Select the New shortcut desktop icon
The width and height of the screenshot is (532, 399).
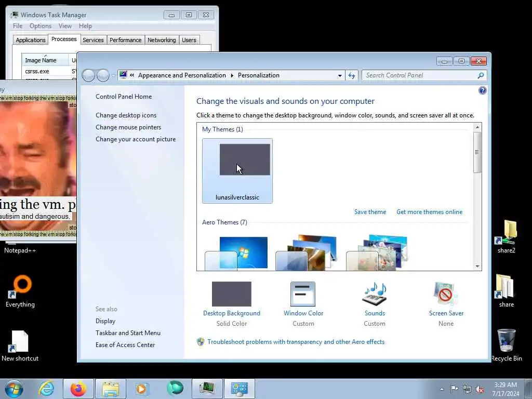(x=20, y=345)
